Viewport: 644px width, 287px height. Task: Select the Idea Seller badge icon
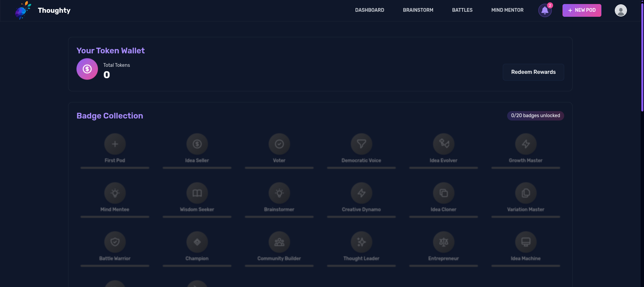[x=197, y=144]
